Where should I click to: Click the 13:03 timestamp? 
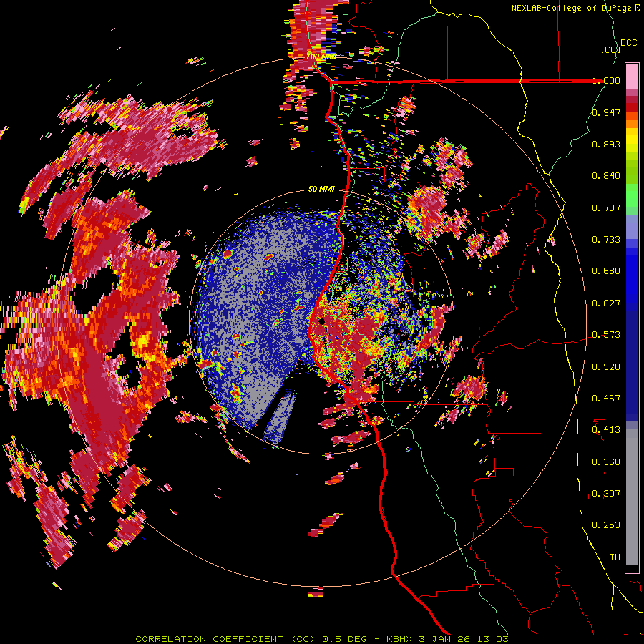click(x=494, y=639)
